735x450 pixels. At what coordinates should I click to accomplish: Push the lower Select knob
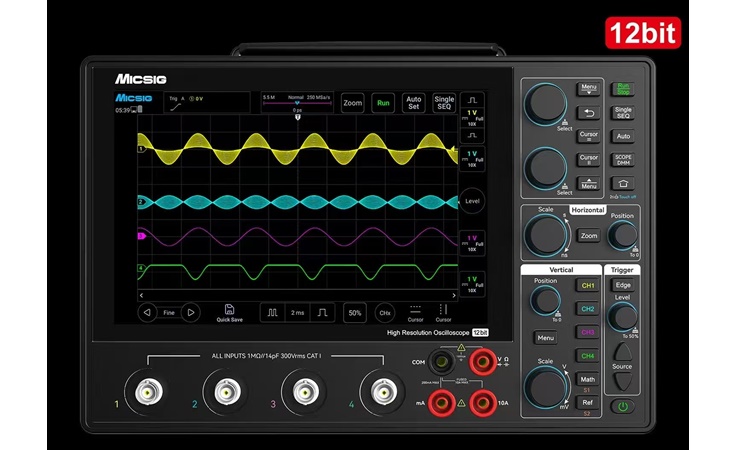tap(545, 168)
